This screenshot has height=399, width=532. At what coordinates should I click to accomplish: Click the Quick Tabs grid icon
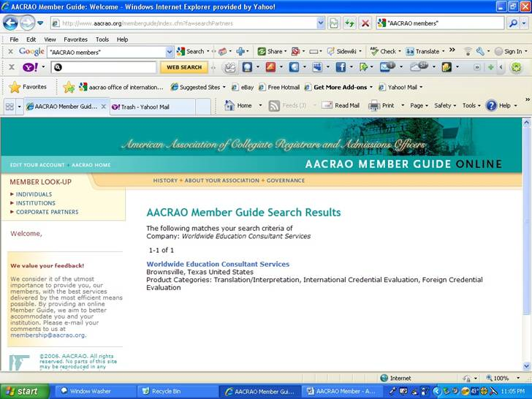pyautogui.click(x=9, y=107)
